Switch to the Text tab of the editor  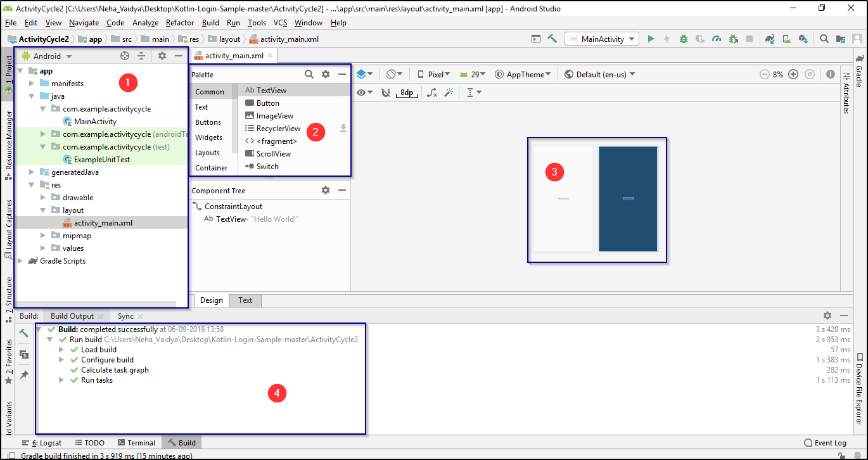(x=245, y=300)
